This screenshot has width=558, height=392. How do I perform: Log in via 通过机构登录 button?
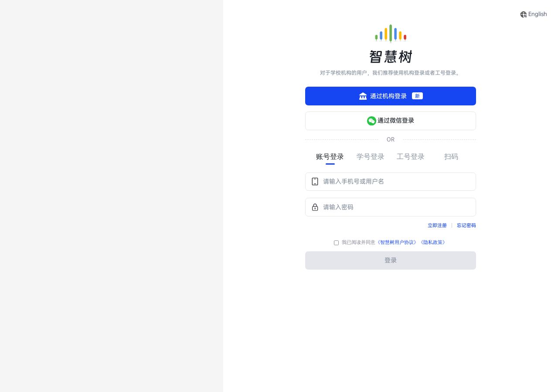391,96
